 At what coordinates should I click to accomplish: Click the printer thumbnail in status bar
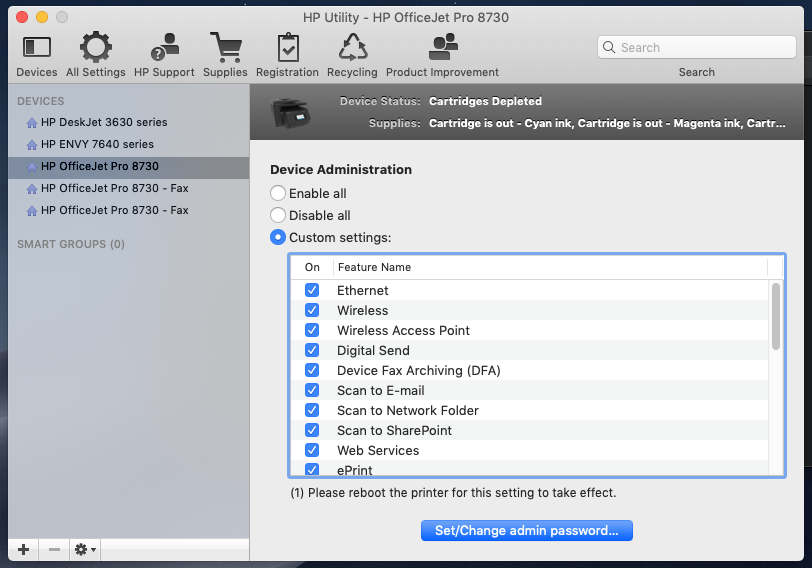[290, 112]
